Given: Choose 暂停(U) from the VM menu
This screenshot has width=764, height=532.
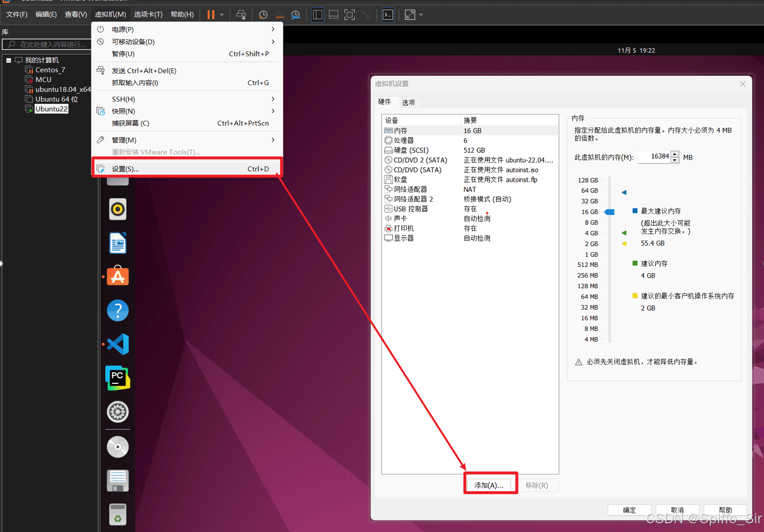Looking at the screenshot, I should 187,54.
